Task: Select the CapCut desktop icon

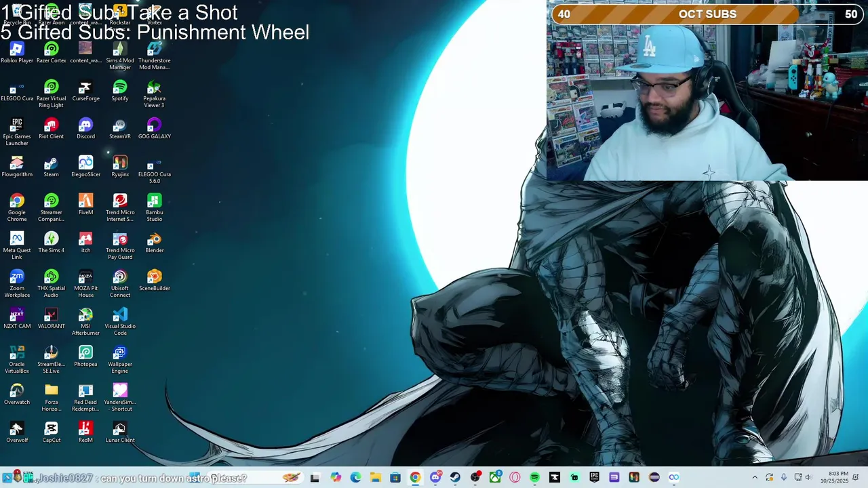Action: [52, 432]
